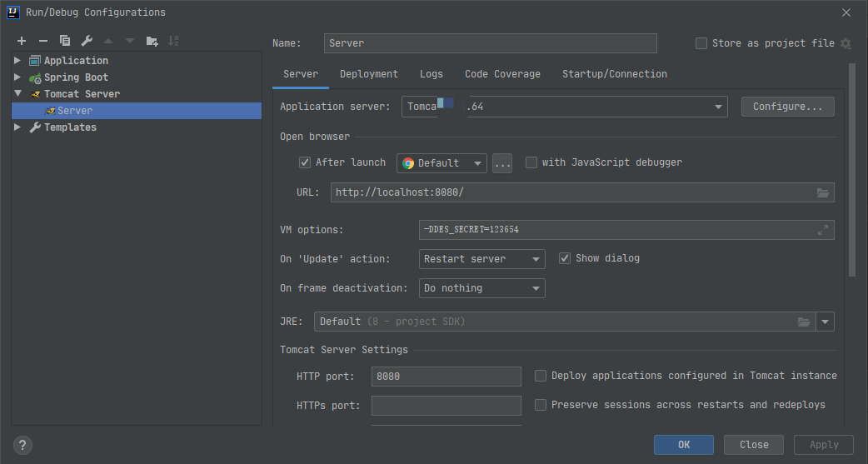Add a new configuration with the plus icon
This screenshot has width=868, height=464.
click(x=22, y=41)
